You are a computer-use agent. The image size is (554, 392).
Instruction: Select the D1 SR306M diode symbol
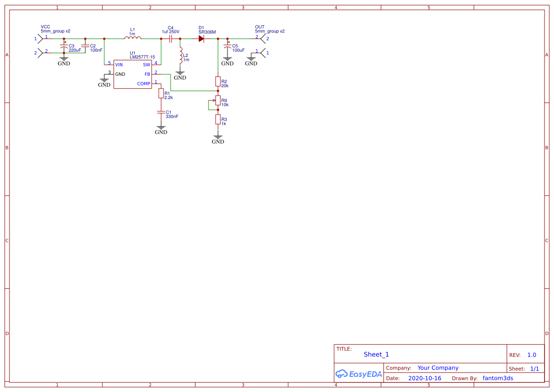[x=201, y=38]
